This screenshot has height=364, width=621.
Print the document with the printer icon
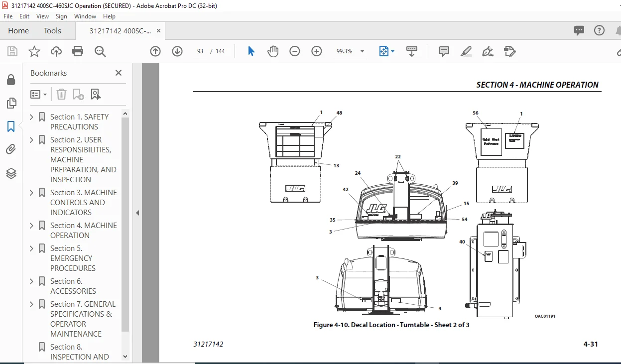(78, 51)
